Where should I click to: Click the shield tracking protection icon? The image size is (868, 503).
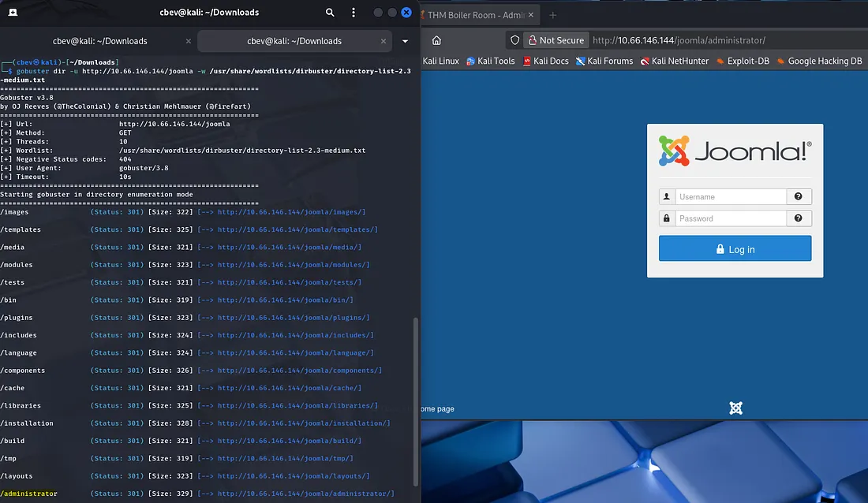515,40
